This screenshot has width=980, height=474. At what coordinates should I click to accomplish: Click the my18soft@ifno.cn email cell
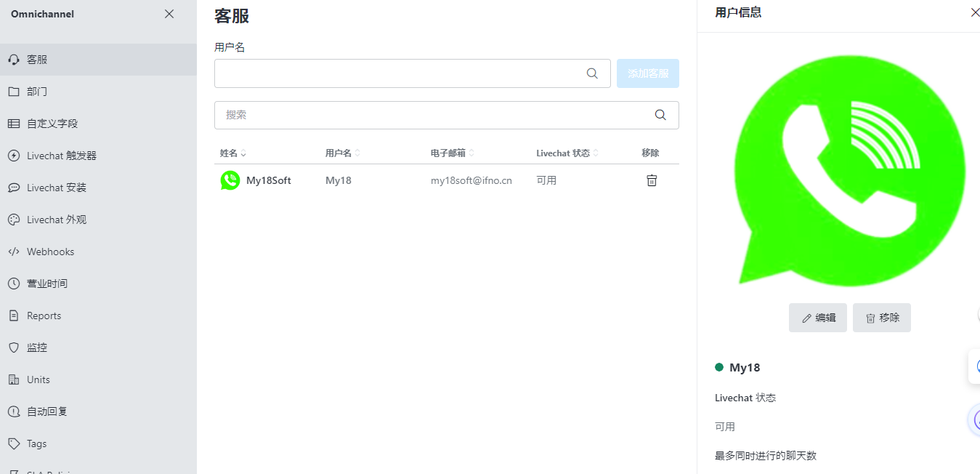471,180
